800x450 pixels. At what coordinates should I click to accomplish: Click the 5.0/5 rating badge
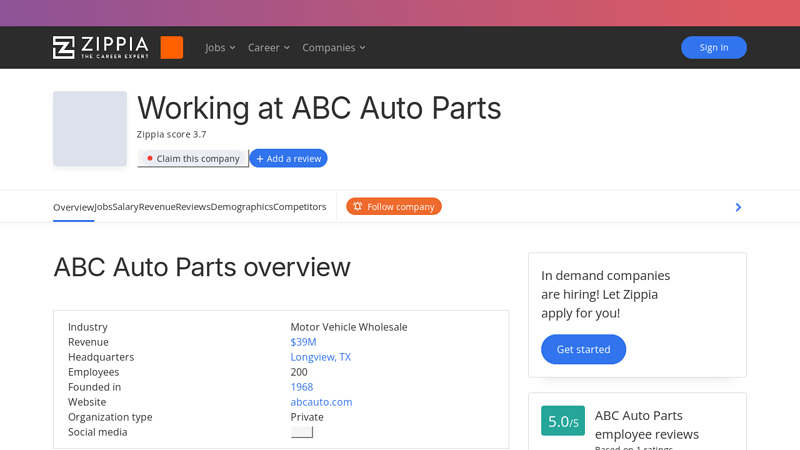(563, 421)
